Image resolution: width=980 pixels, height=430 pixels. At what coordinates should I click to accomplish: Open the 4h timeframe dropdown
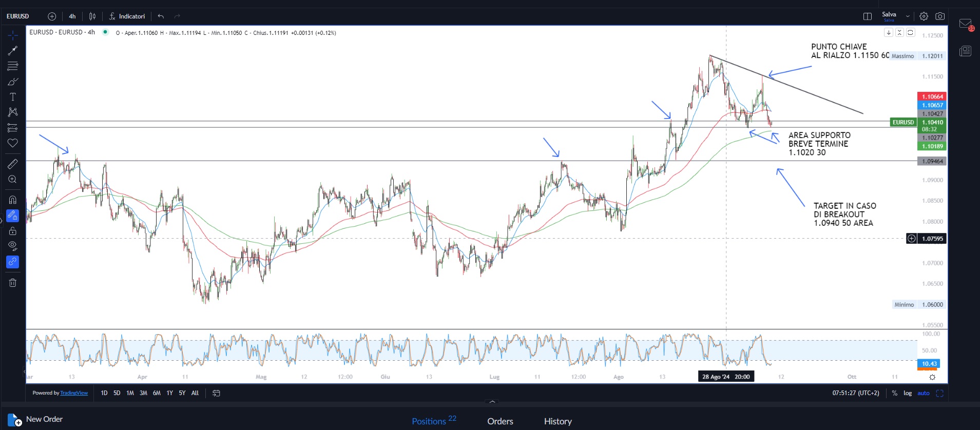(x=72, y=16)
